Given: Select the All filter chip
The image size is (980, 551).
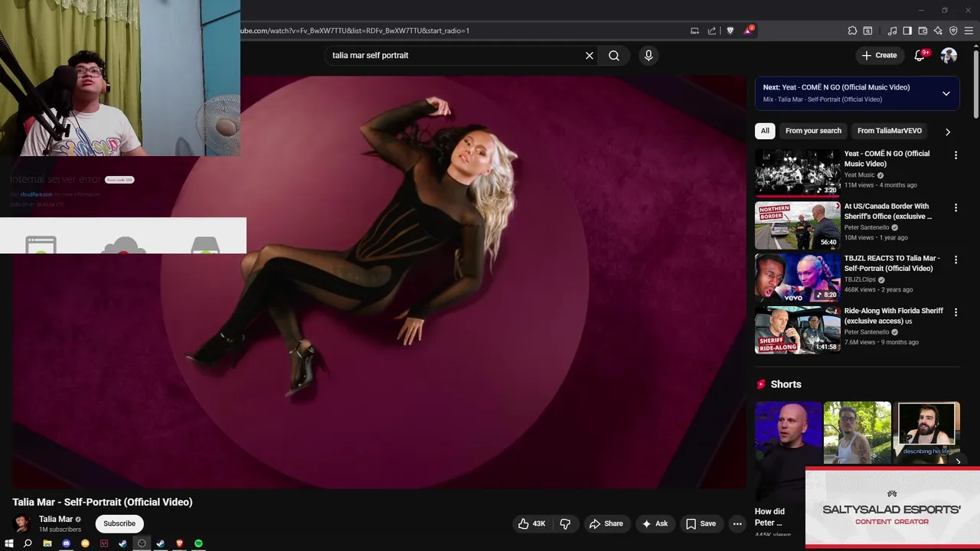Looking at the screenshot, I should [x=765, y=131].
